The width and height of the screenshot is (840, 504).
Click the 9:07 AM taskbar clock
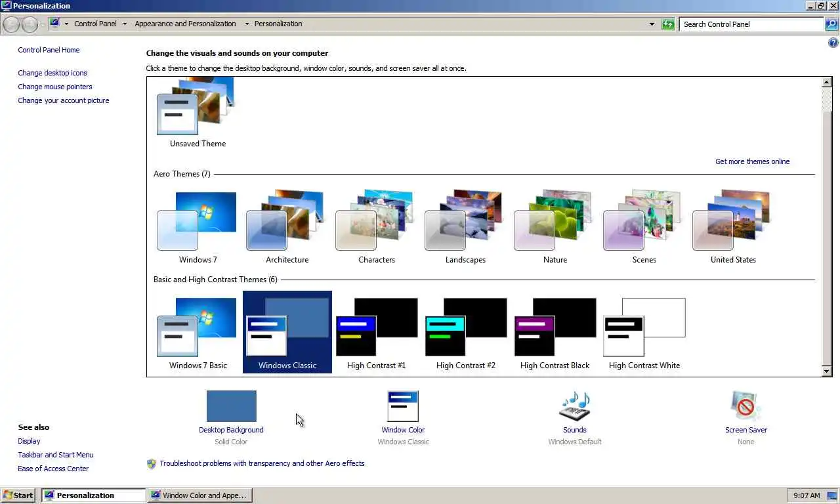pos(806,495)
